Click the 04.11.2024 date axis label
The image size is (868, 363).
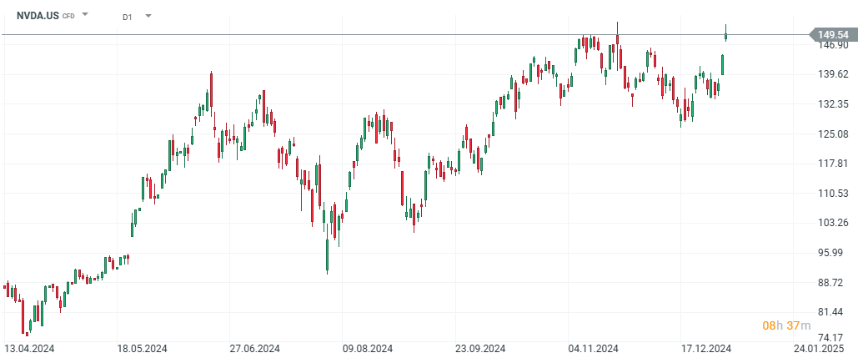pyautogui.click(x=593, y=349)
